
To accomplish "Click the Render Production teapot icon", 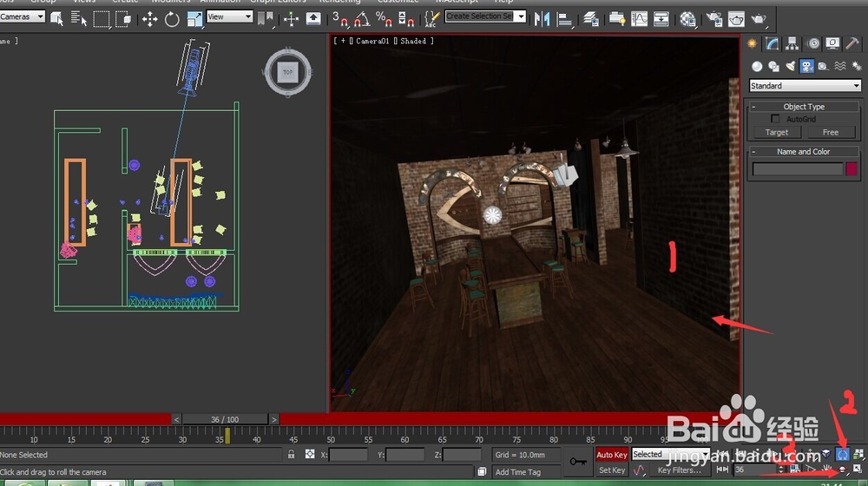I will coord(759,19).
